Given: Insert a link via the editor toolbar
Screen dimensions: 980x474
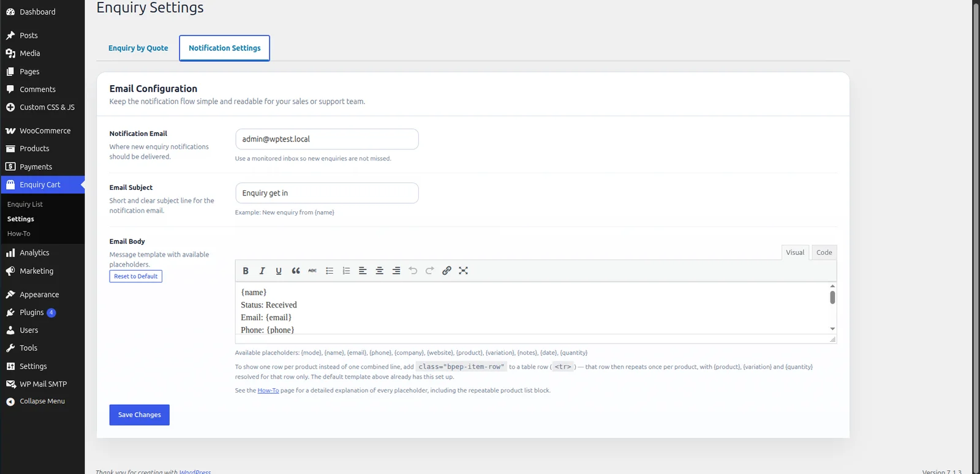Looking at the screenshot, I should 447,271.
